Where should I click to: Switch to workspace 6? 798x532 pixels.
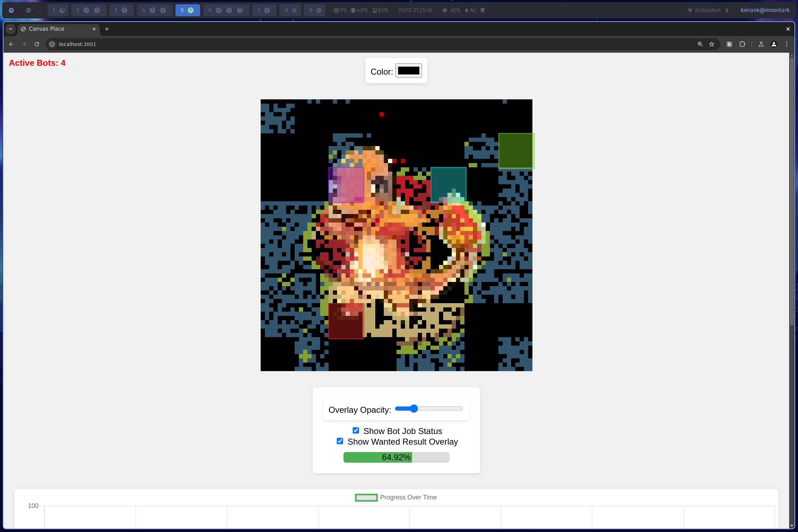226,10
